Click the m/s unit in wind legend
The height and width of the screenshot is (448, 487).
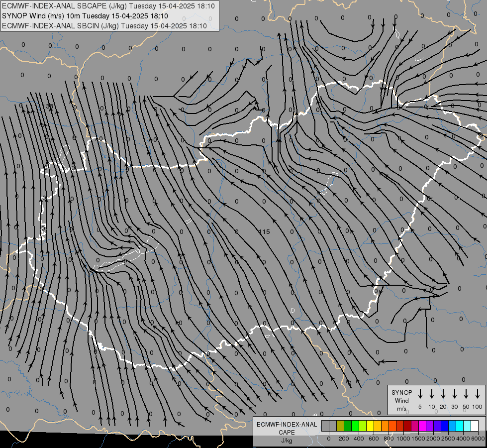pos(401,409)
